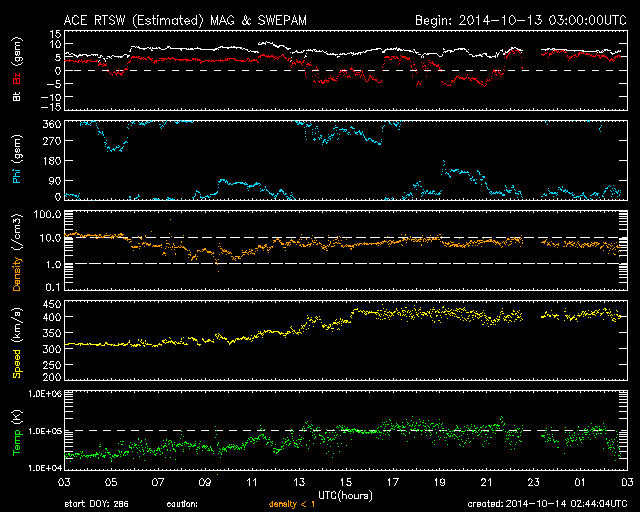
Task: Click the '400' tick on Speed axis
Action: click(52, 317)
